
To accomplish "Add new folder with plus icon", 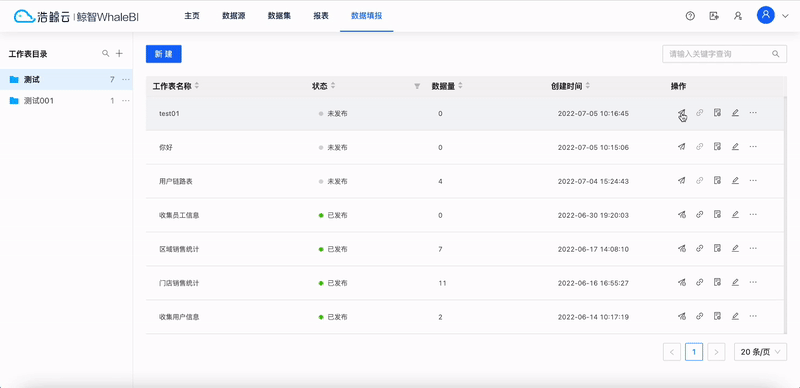I will [x=119, y=53].
